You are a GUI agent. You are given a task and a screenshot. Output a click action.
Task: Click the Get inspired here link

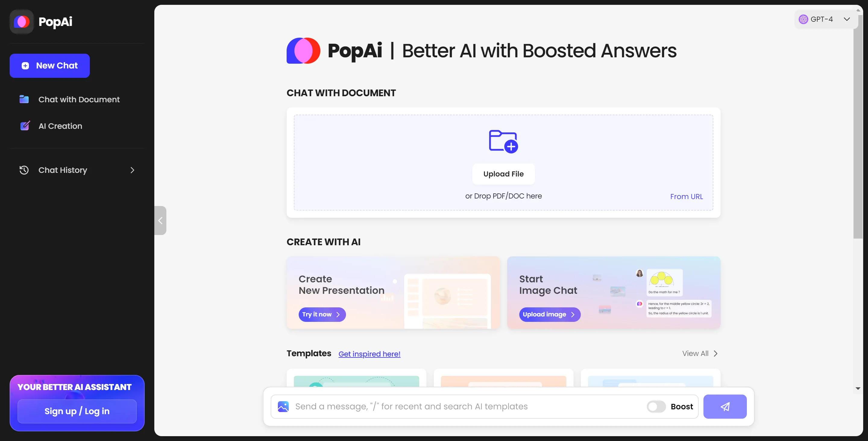pos(369,354)
